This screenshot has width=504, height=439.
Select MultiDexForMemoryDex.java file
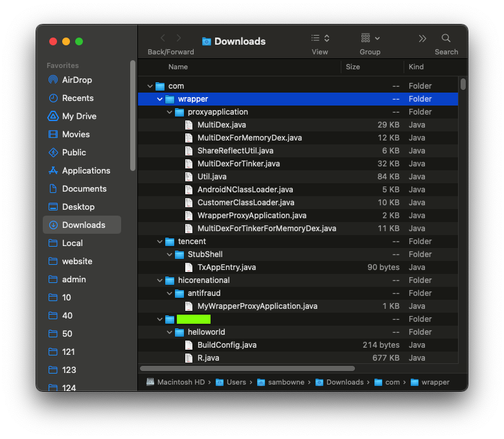click(298, 138)
